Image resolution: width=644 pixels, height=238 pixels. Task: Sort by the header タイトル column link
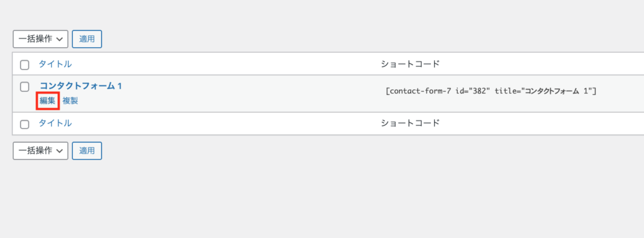click(55, 64)
